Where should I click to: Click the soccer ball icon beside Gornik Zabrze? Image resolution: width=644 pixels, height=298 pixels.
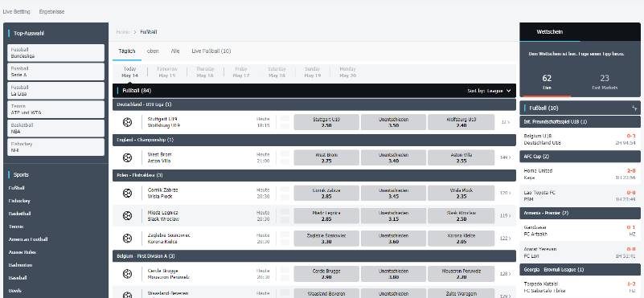point(127,193)
